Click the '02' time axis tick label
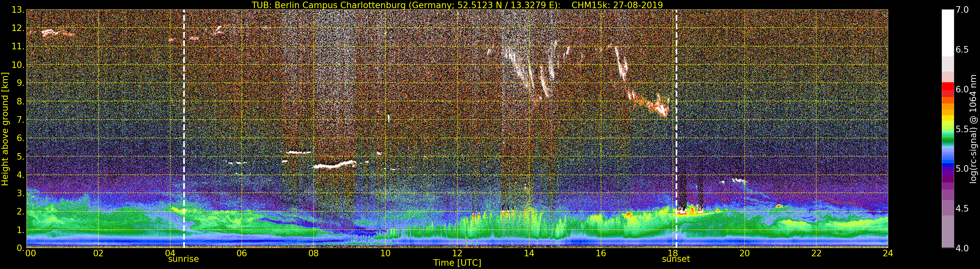The height and width of the screenshot is (269, 980). tap(98, 253)
